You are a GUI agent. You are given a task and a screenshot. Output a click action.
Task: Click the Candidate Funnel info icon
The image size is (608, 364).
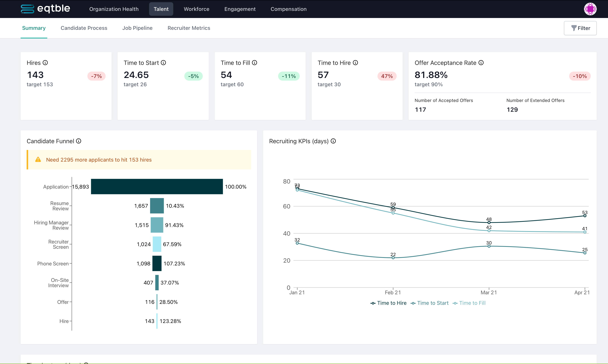(x=79, y=141)
